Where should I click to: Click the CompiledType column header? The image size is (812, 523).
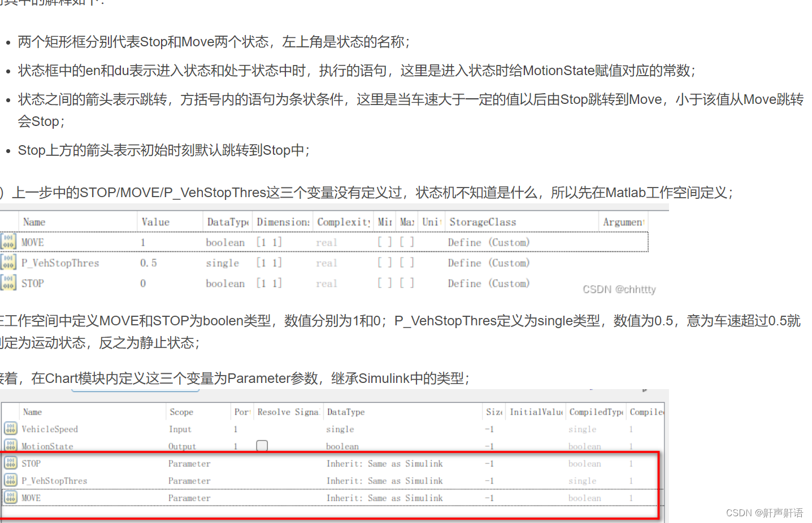[596, 412]
